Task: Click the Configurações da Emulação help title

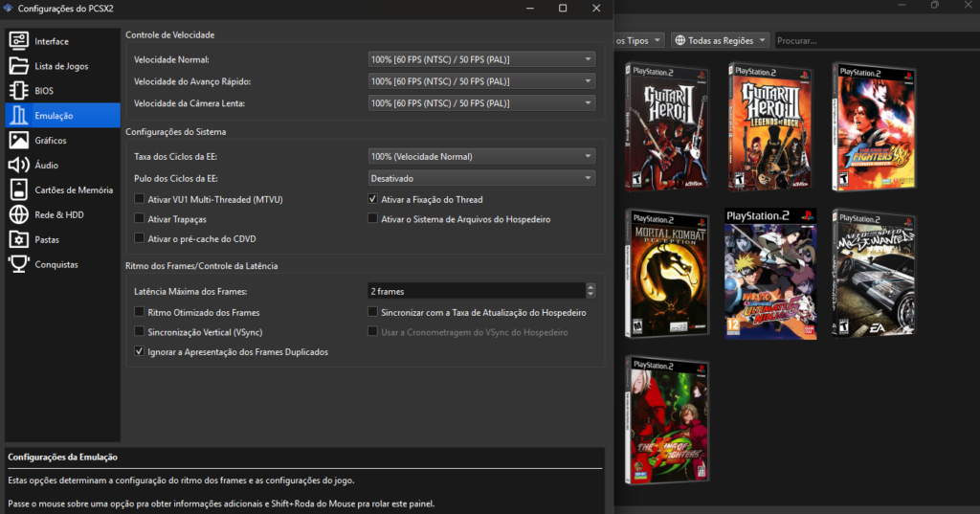Action: [62, 458]
